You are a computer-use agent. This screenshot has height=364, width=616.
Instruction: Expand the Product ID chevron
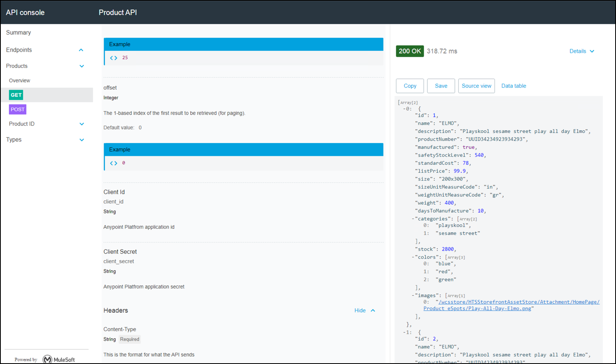82,124
